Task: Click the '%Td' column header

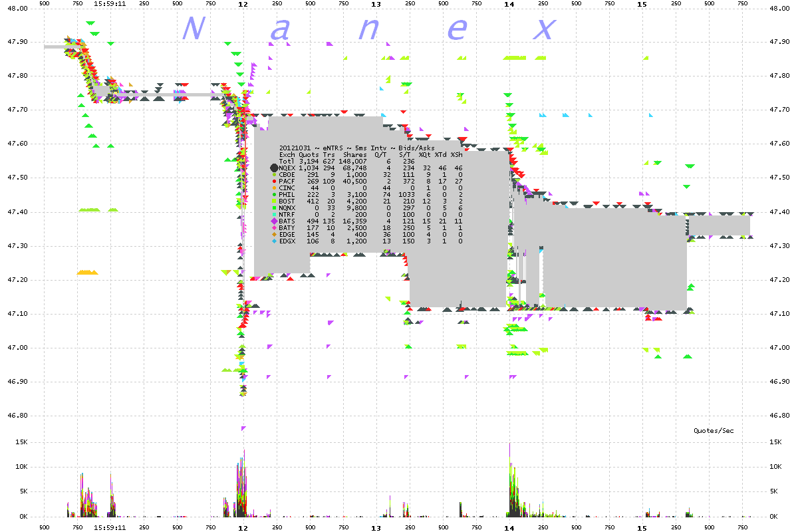Action: click(441, 154)
